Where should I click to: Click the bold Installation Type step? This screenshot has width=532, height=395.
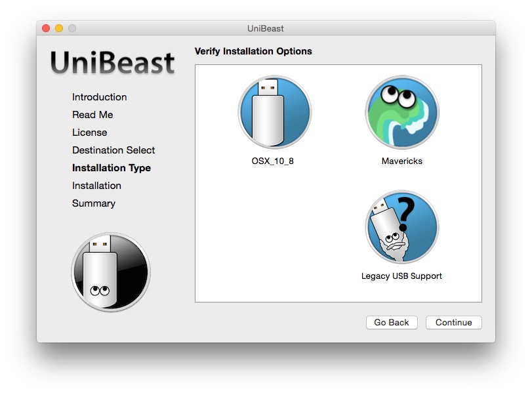[x=112, y=168]
